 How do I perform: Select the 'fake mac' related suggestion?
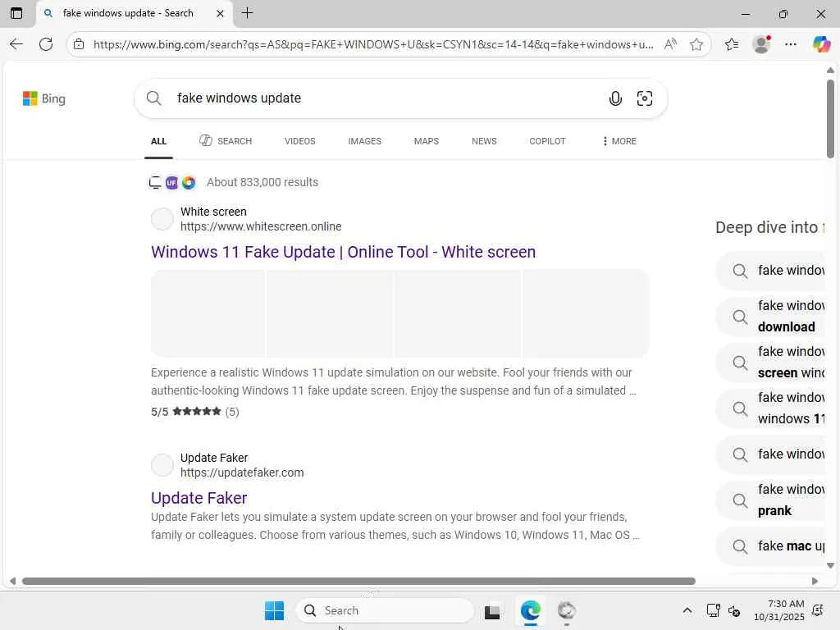771,546
